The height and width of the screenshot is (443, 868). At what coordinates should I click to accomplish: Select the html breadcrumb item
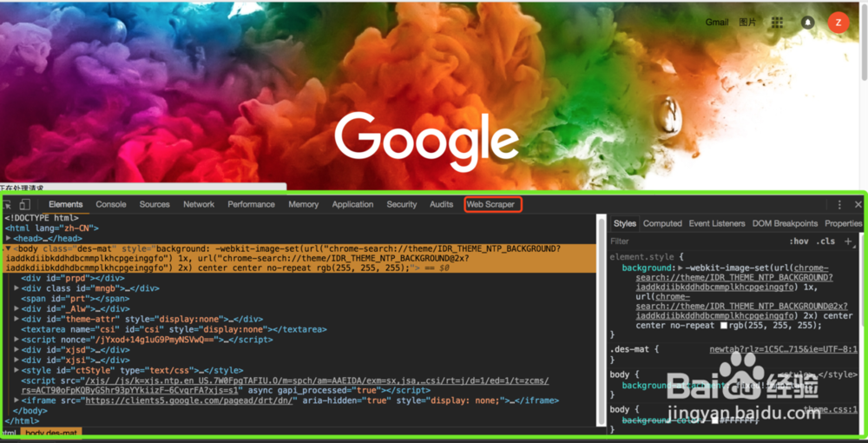point(9,432)
